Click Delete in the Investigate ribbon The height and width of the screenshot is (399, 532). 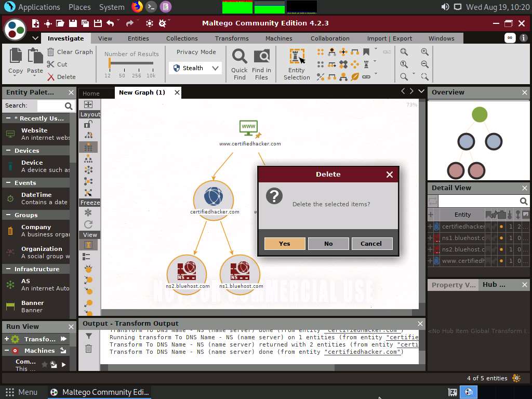click(61, 77)
